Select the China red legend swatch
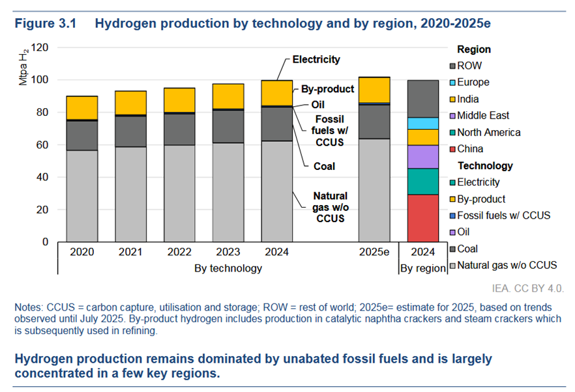Viewport: 575px width, 392px height. click(451, 149)
